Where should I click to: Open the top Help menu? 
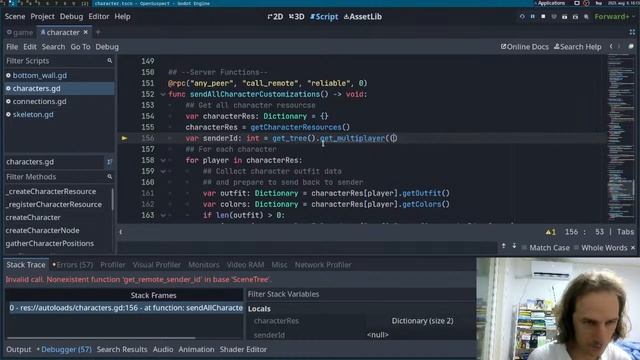click(122, 17)
